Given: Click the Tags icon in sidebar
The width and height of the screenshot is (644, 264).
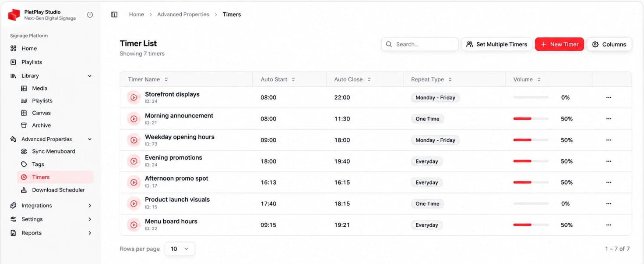Looking at the screenshot, I should coord(24,164).
